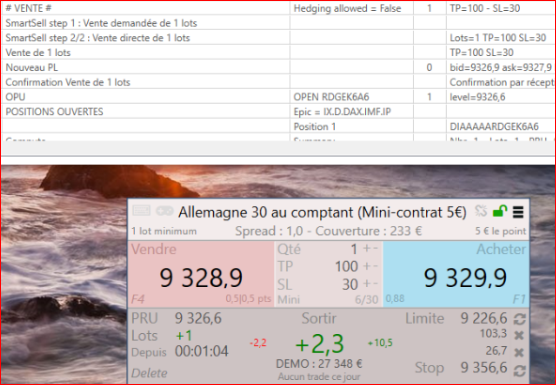This screenshot has width=556, height=385.
Task: Click the gamepad icon beside the instrument title
Action: point(165,211)
